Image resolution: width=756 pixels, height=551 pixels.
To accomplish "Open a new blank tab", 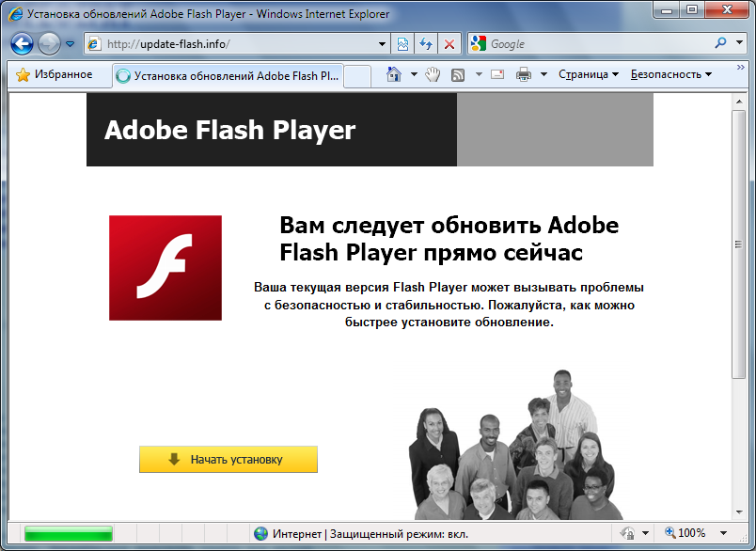I will pos(357,77).
